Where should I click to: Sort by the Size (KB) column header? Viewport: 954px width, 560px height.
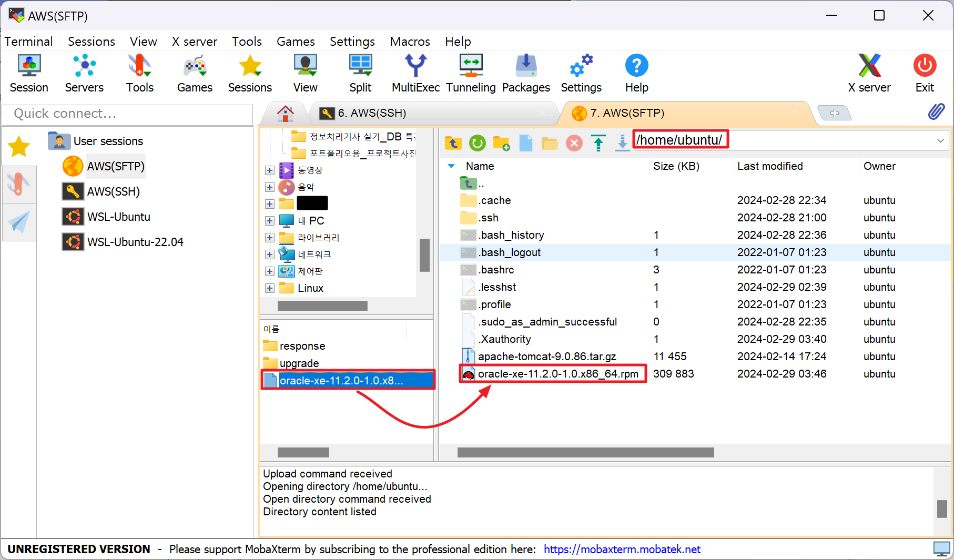[x=676, y=166]
